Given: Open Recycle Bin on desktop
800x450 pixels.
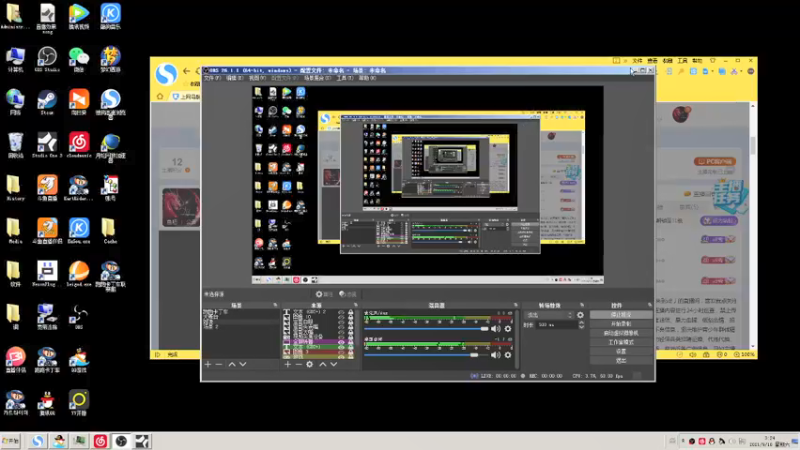Looking at the screenshot, I should click(x=15, y=145).
